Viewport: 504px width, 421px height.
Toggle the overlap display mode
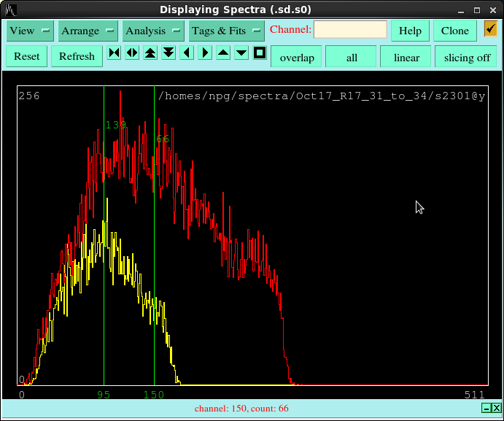coord(296,57)
